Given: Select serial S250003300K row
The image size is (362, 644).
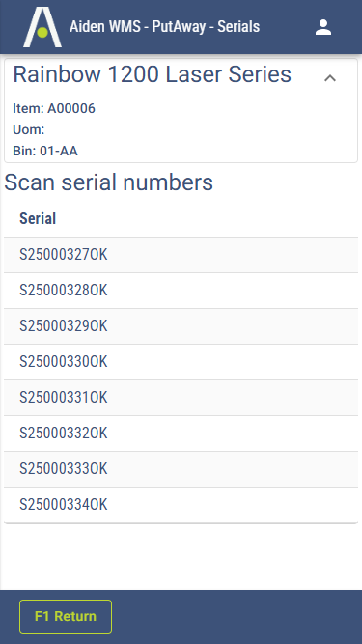Looking at the screenshot, I should (181, 362).
